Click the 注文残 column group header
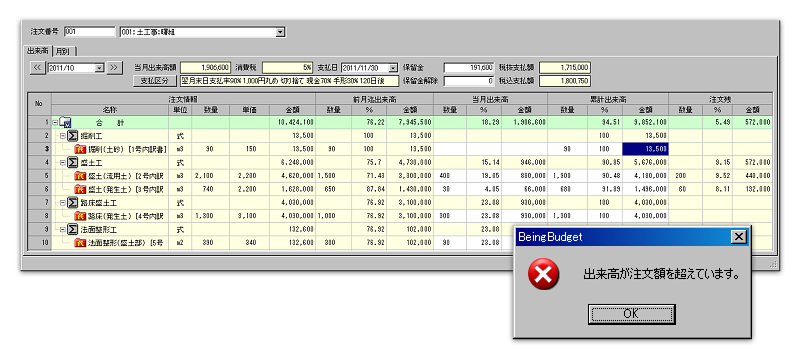The width and height of the screenshot is (800, 361). point(720,99)
